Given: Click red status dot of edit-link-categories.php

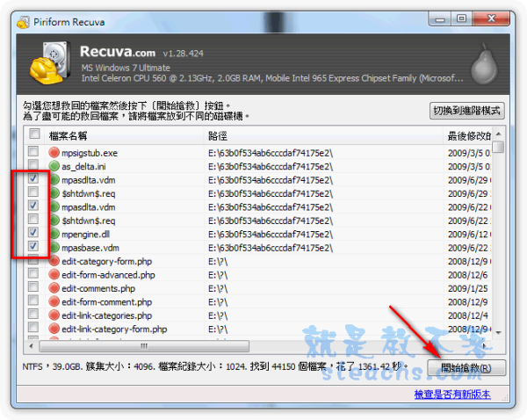Looking at the screenshot, I should 54,315.
